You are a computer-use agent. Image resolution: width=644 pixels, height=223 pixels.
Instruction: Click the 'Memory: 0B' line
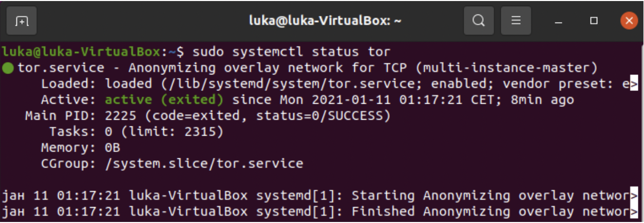[81, 148]
